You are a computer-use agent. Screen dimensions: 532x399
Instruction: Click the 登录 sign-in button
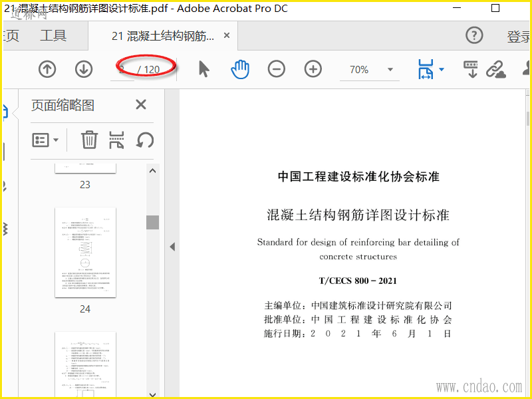(519, 37)
